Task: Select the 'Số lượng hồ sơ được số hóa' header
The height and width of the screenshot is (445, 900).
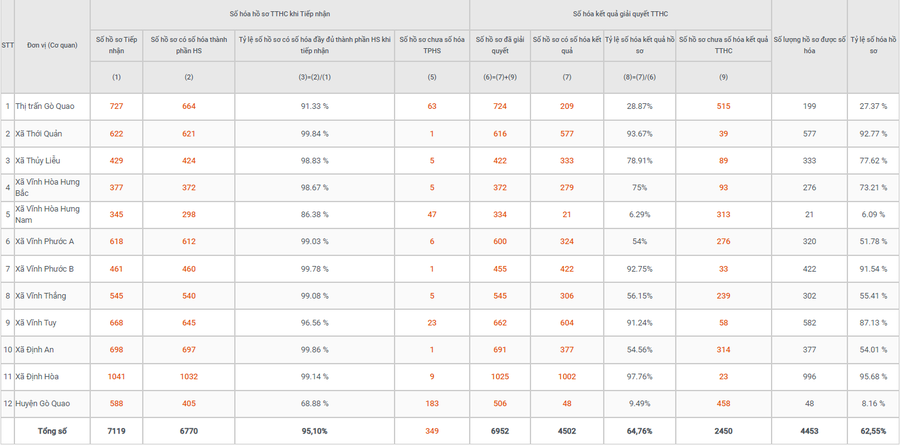Action: (x=809, y=44)
